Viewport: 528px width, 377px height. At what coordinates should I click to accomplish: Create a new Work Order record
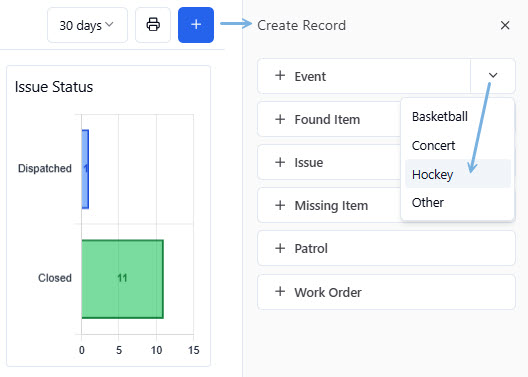tap(386, 292)
